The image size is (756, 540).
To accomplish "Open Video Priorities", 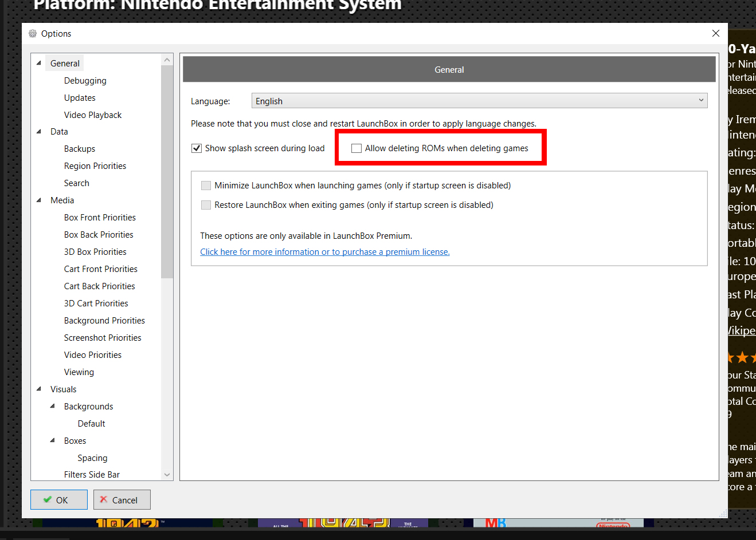I will pyautogui.click(x=93, y=355).
